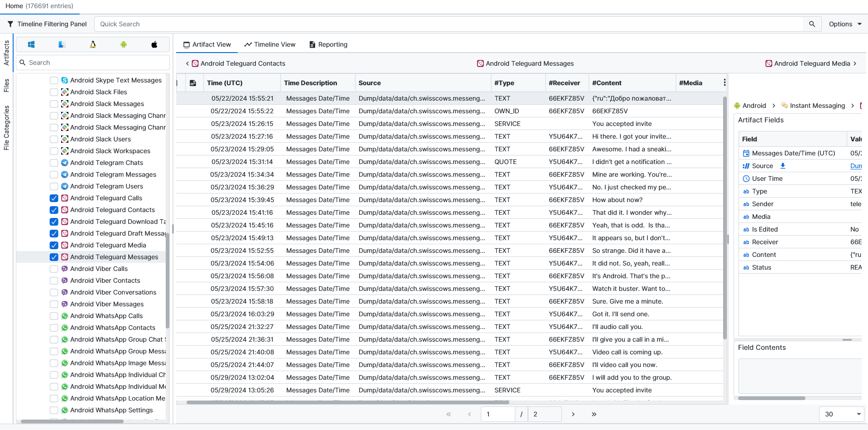This screenshot has width=868, height=430.
Task: Open the table column options kebab menu
Action: pos(724,82)
